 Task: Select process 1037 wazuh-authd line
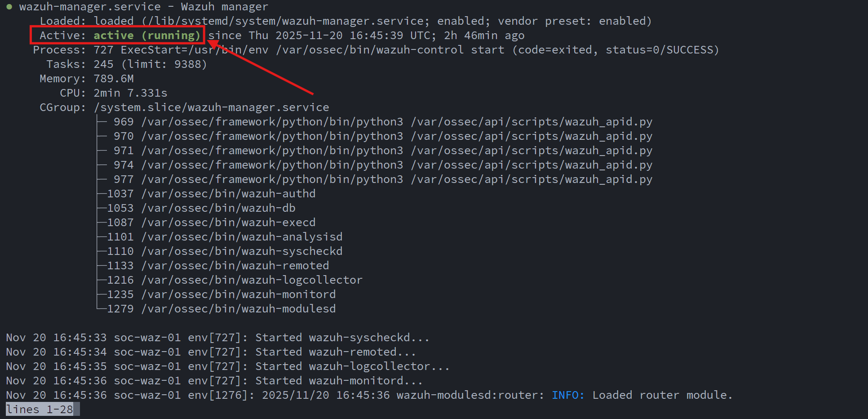click(x=211, y=194)
